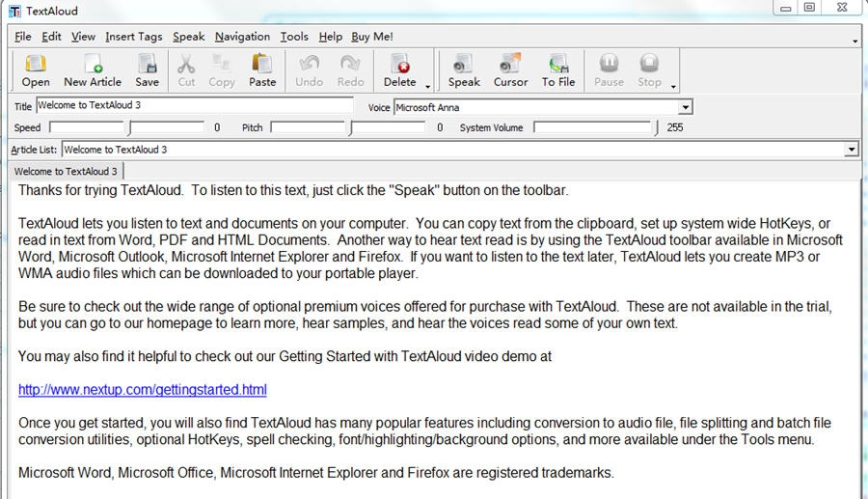Click the Paste clipboard icon
Viewport: 868px width, 499px height.
[261, 70]
